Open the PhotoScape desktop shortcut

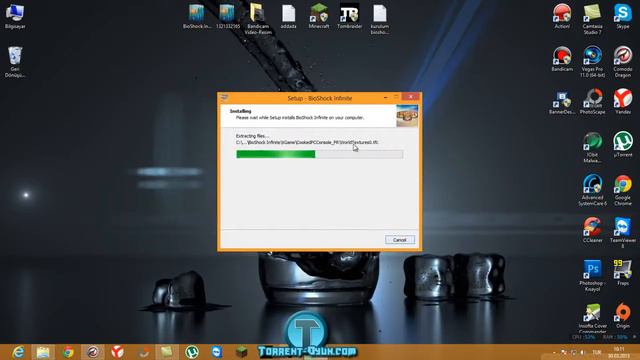coord(592,102)
